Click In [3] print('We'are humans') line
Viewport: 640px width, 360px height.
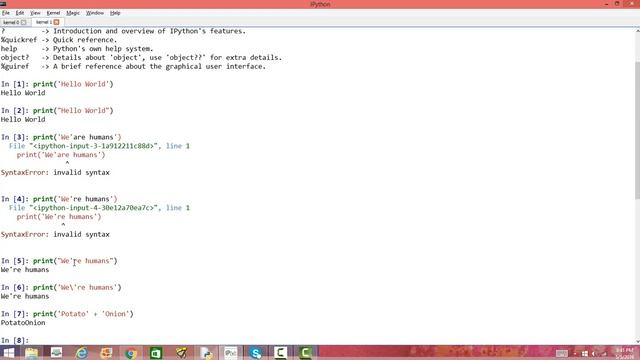61,137
